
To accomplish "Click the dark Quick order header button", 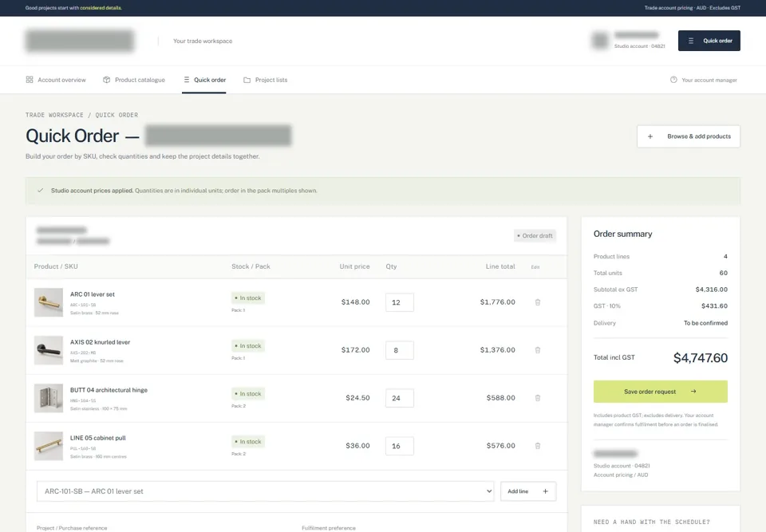I will tap(709, 41).
